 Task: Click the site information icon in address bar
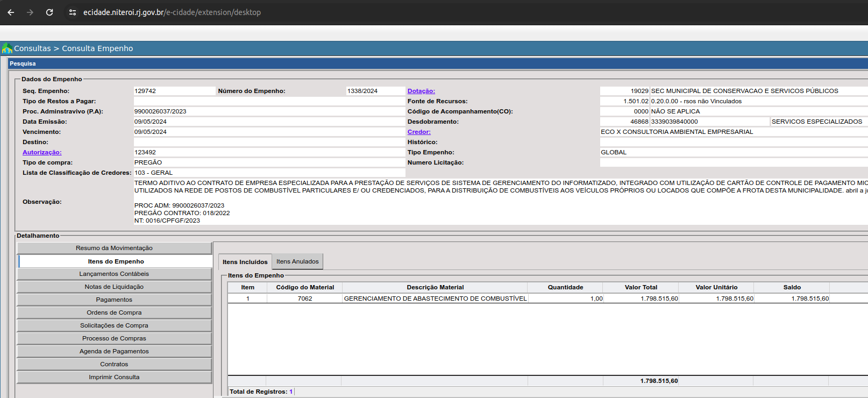point(73,12)
